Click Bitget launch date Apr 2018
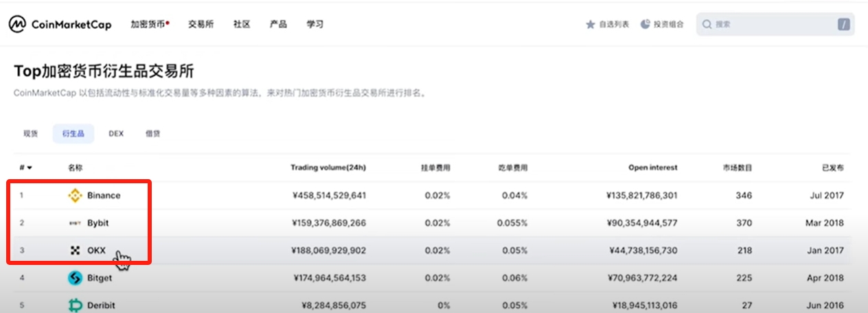The image size is (868, 313). pos(825,278)
